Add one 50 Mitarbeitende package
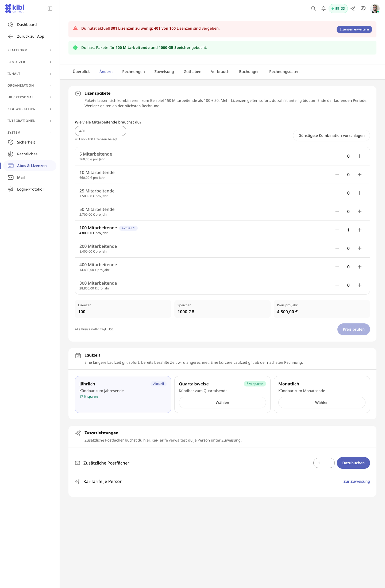 (x=360, y=211)
